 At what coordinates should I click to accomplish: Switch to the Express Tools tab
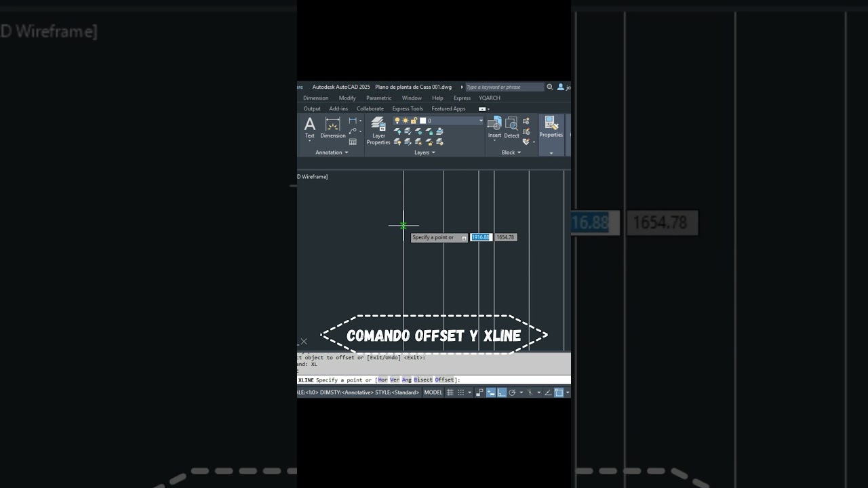click(408, 108)
